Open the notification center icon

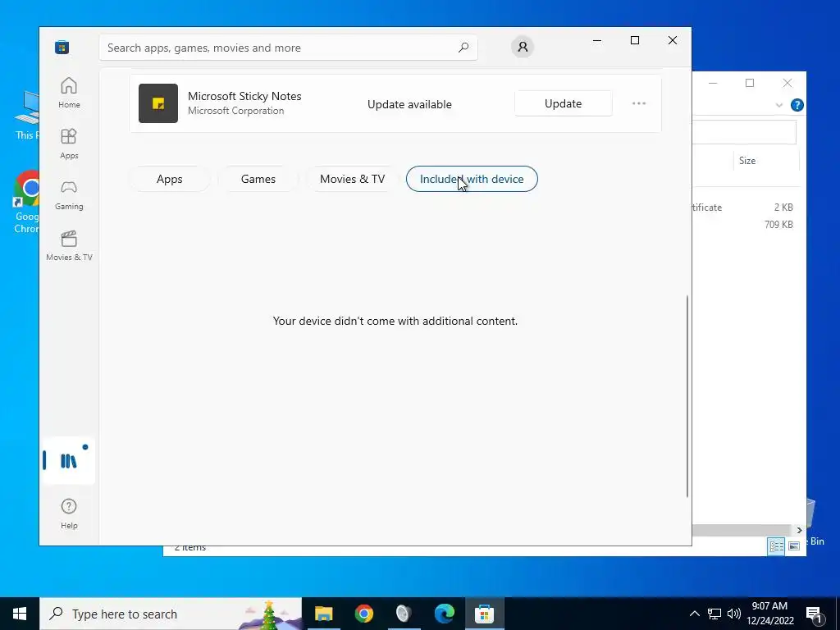[x=814, y=614]
